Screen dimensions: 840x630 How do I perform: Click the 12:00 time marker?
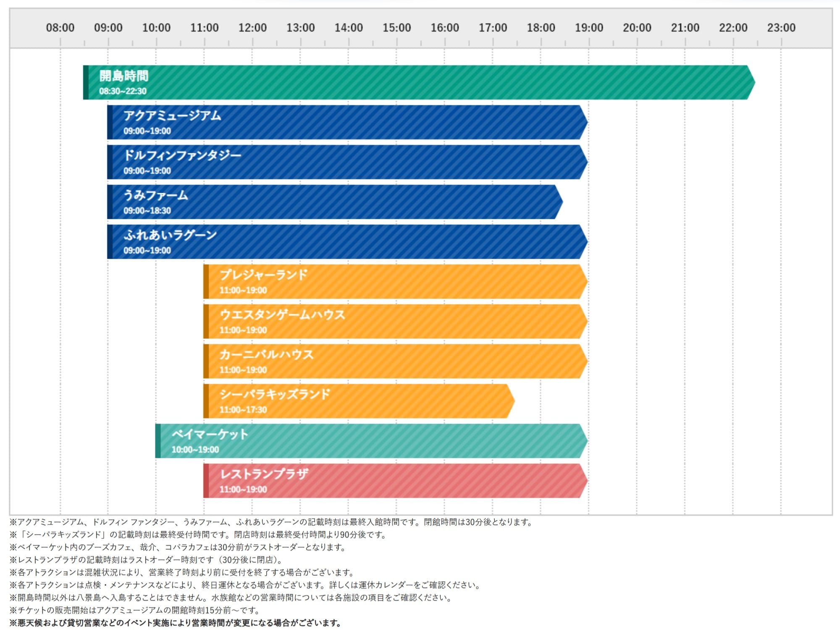252,28
